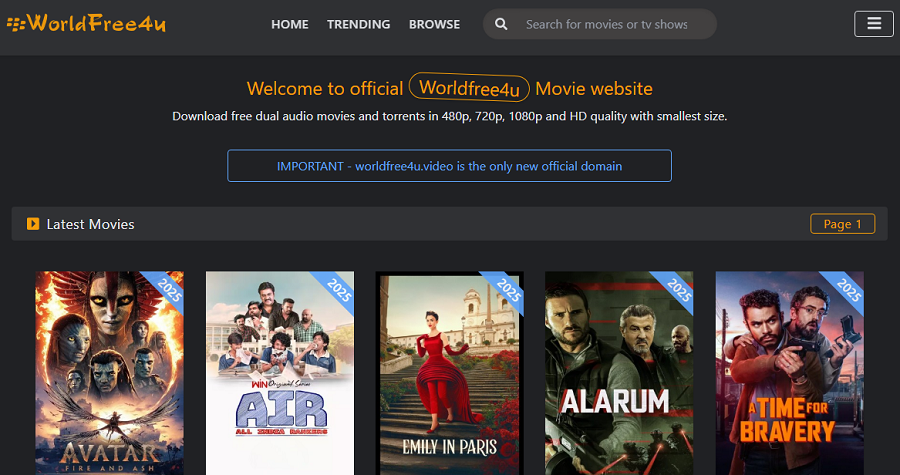The width and height of the screenshot is (900, 475).
Task: Click the WorldFree4u logo
Action: tap(86, 24)
